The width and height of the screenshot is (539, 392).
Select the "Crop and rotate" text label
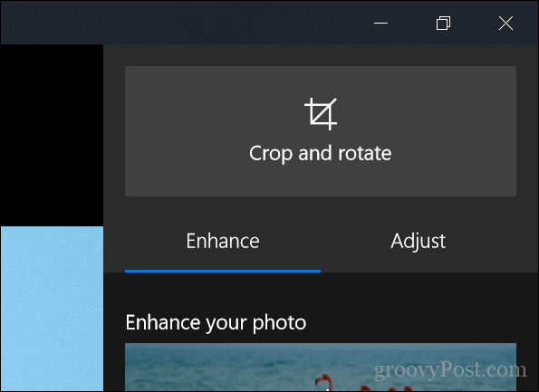click(x=321, y=153)
